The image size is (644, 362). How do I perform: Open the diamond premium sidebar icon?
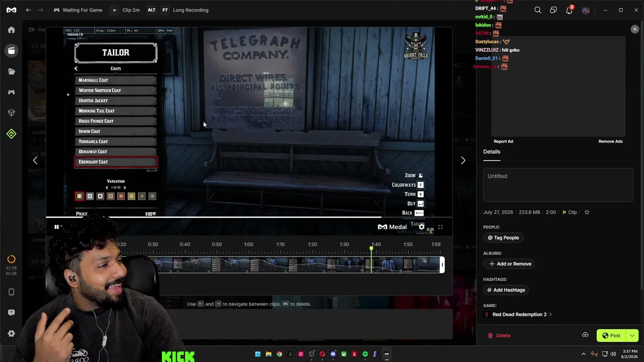click(12, 113)
